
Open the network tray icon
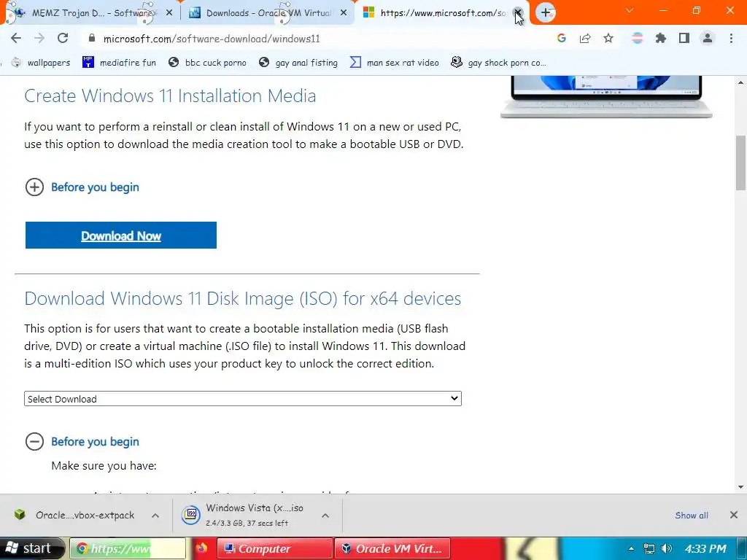pyautogui.click(x=649, y=548)
